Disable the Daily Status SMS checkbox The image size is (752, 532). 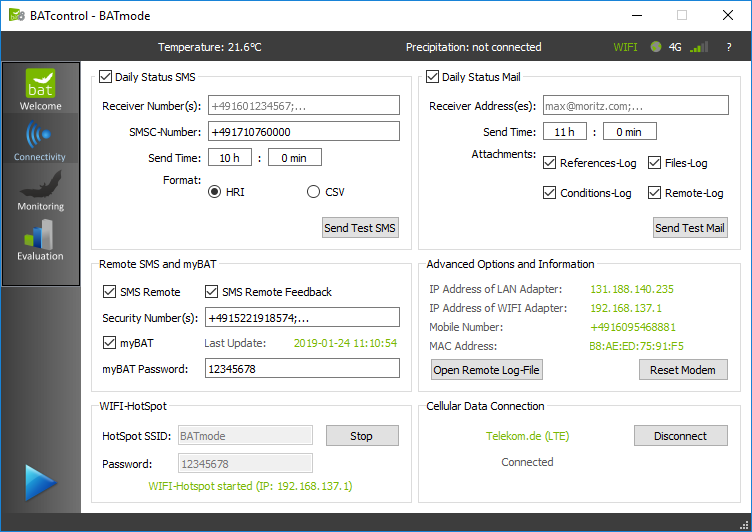106,77
